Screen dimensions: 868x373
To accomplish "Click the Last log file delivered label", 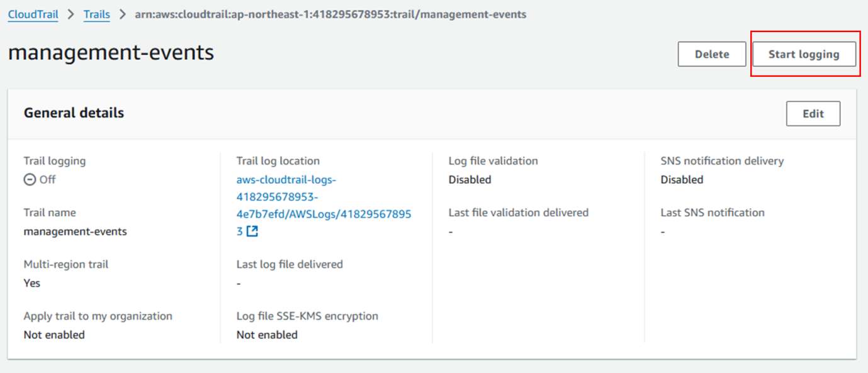I will coord(290,264).
